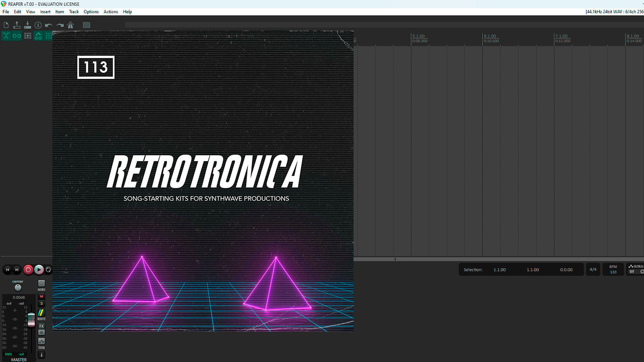Open master envelope TRIM mode button

tap(41, 341)
